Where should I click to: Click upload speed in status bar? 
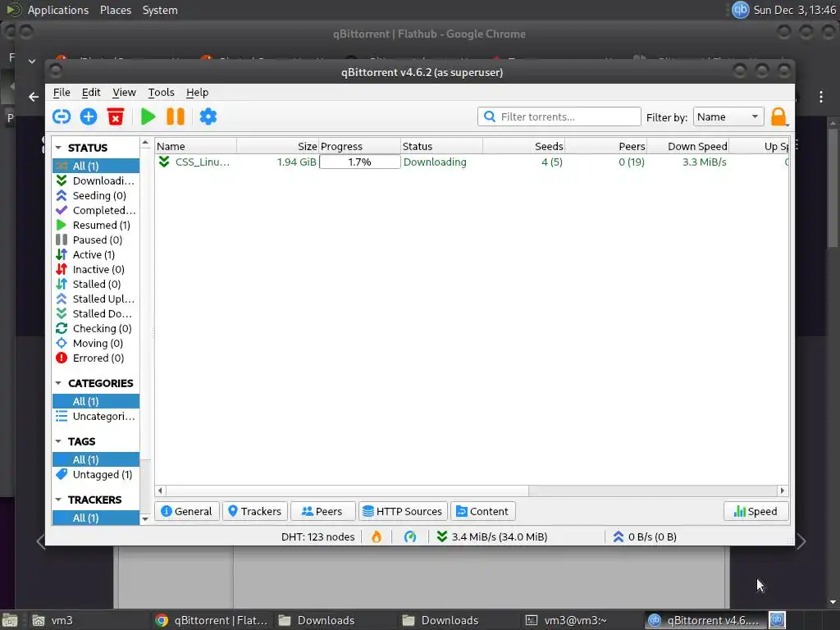point(645,536)
